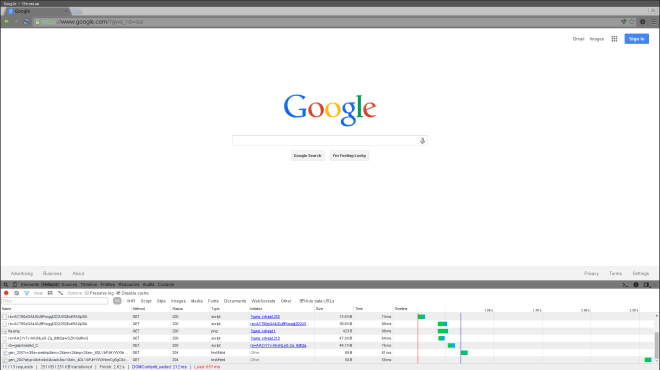
Task: Select the All filter button
Action: point(117,301)
